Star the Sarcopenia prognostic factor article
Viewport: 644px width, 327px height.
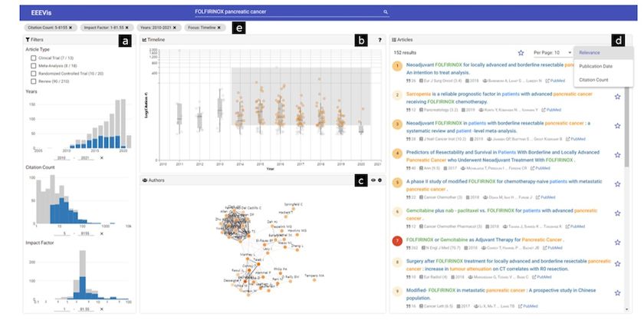(x=617, y=97)
